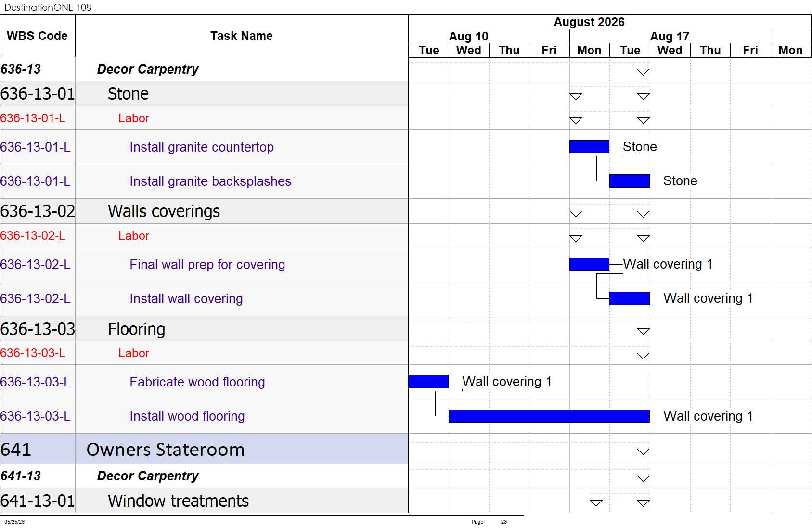This screenshot has width=812, height=528.
Task: Click the Install wood flooring task name
Action: [x=187, y=416]
